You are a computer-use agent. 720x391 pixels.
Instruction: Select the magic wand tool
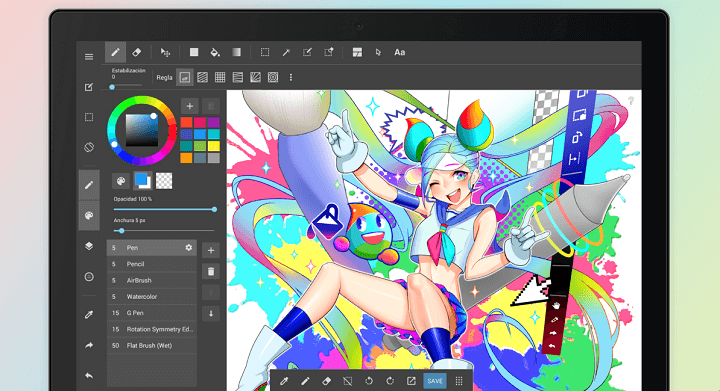tap(286, 52)
